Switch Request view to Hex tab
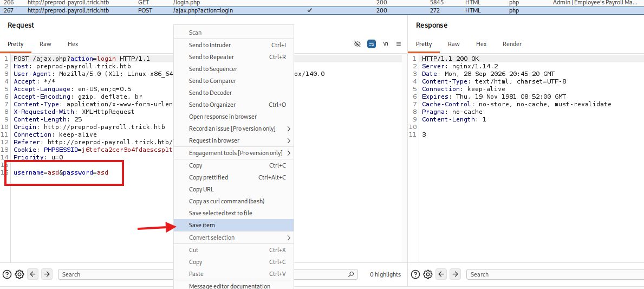 [x=73, y=44]
